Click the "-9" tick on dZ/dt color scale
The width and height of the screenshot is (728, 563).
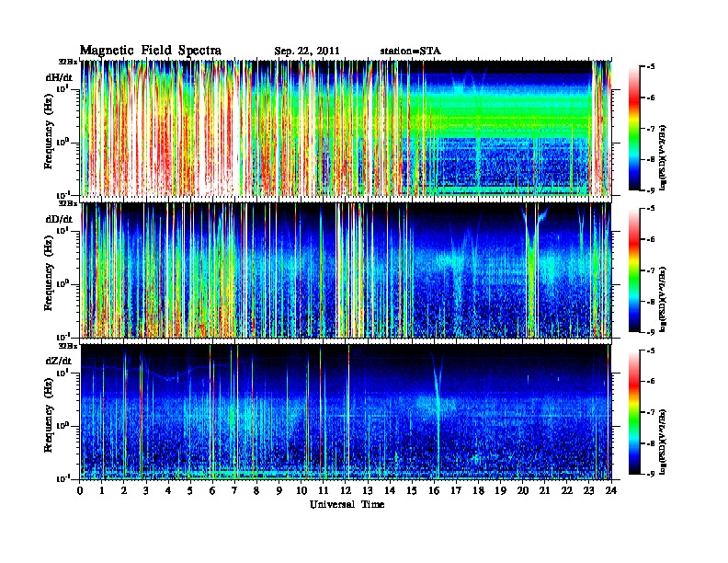click(651, 474)
